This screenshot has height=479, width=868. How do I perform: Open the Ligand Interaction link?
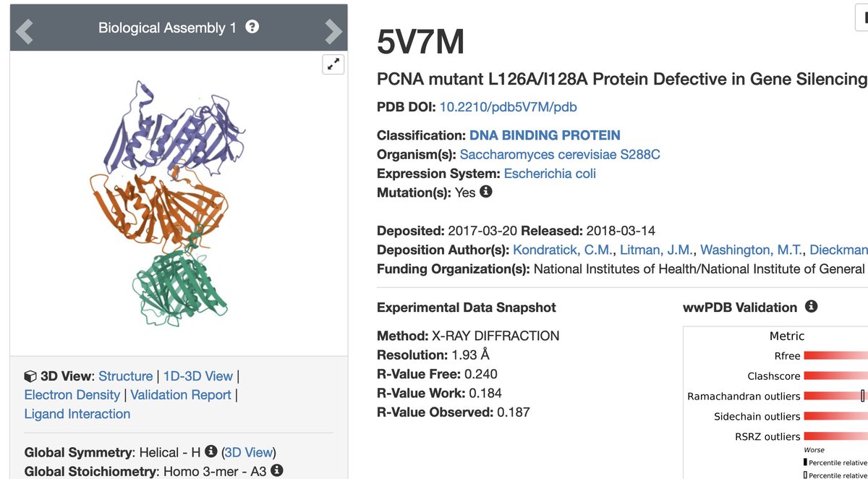[77, 414]
